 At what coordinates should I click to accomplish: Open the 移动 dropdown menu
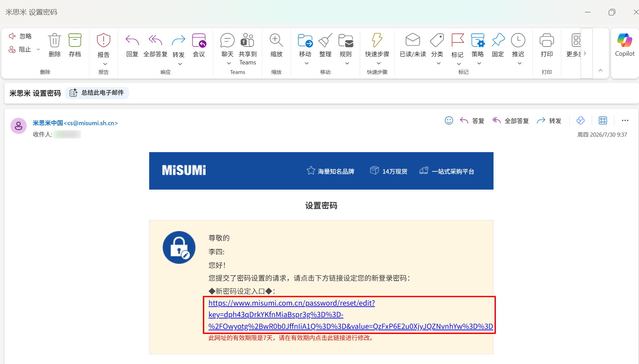pos(306,63)
